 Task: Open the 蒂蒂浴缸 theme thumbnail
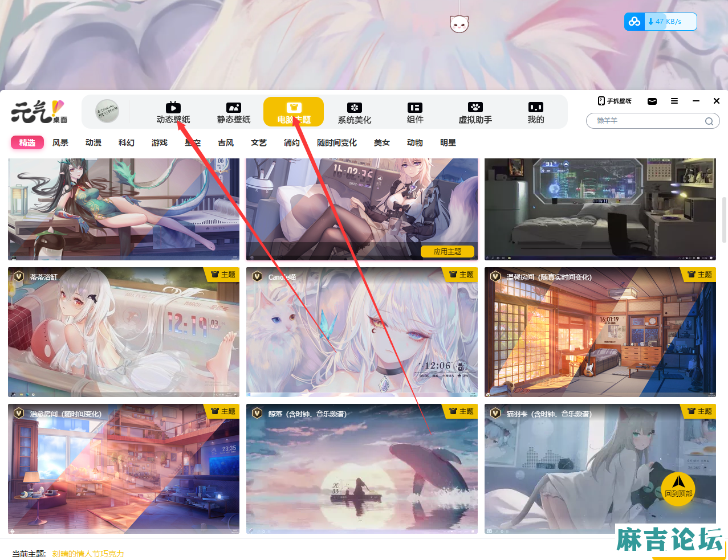coord(124,332)
